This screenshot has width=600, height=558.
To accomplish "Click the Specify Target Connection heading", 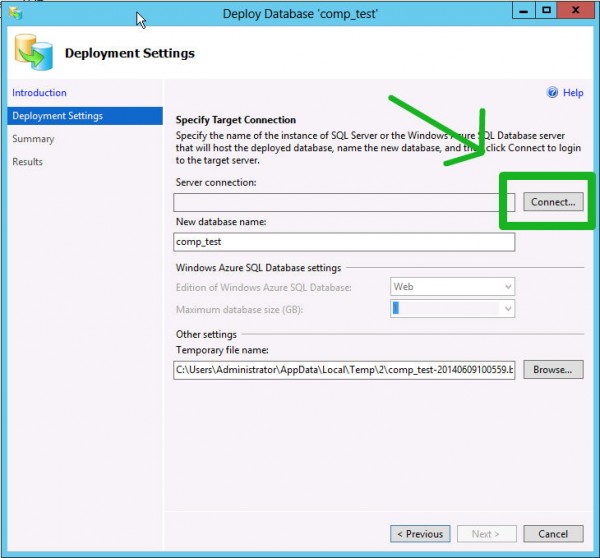I will [236, 120].
